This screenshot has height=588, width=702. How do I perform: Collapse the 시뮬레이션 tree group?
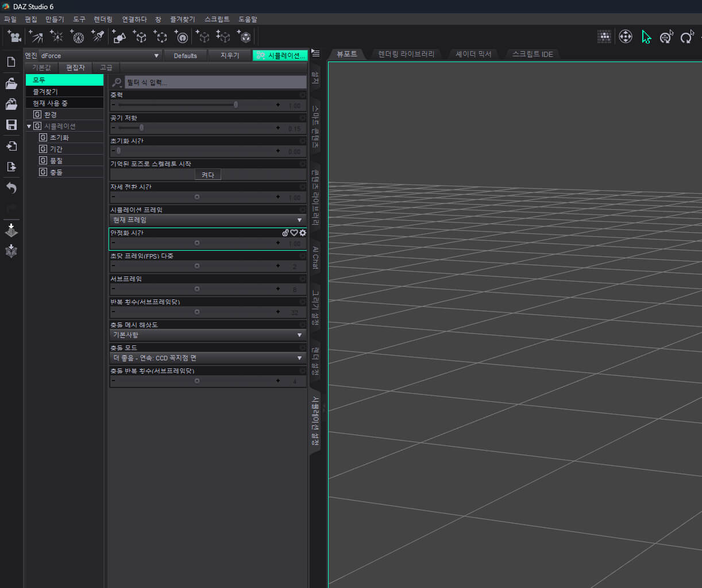point(29,126)
